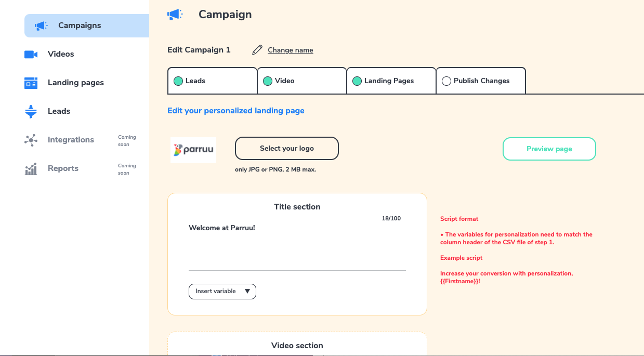Screen dimensions: 644x356
Task: Click the megaphone icon beside Campaign heading
Action: [175, 15]
